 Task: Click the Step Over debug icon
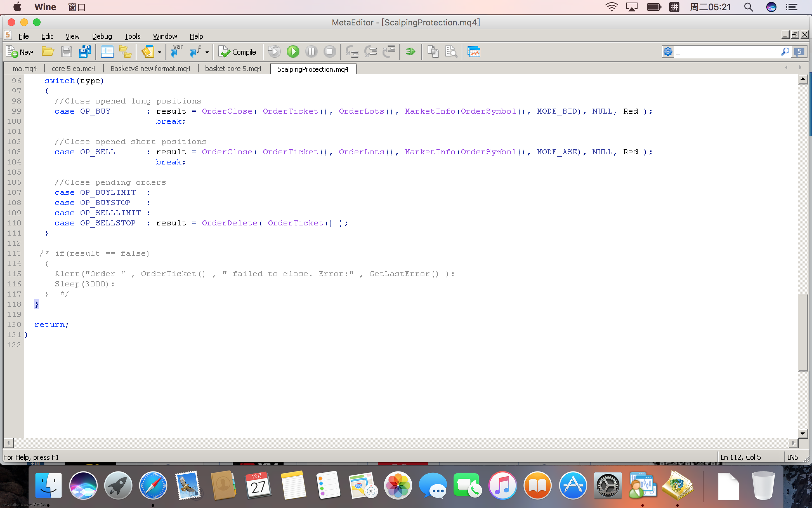click(x=370, y=52)
